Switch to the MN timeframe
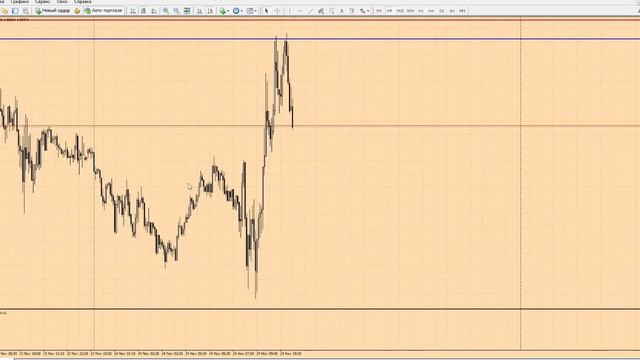This screenshot has width=640, height=360. (x=462, y=11)
